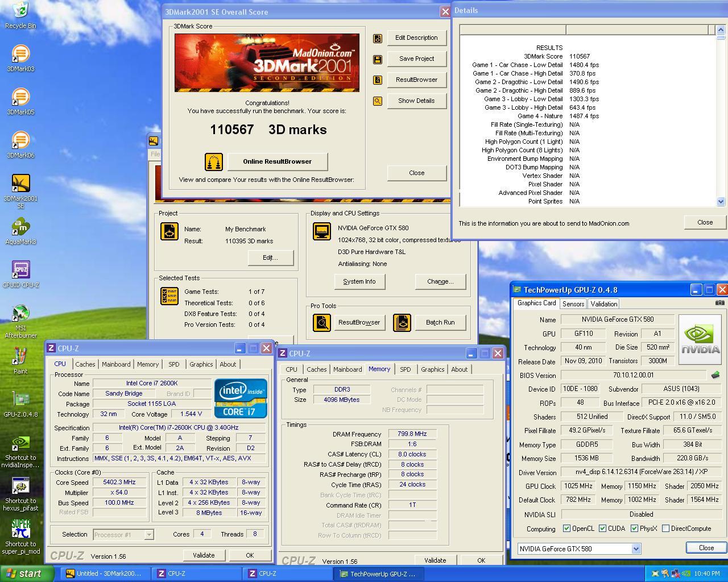This screenshot has width=728, height=582.
Task: Toggle the DirectCompute checkbox in GPU-Z
Action: pyautogui.click(x=665, y=529)
